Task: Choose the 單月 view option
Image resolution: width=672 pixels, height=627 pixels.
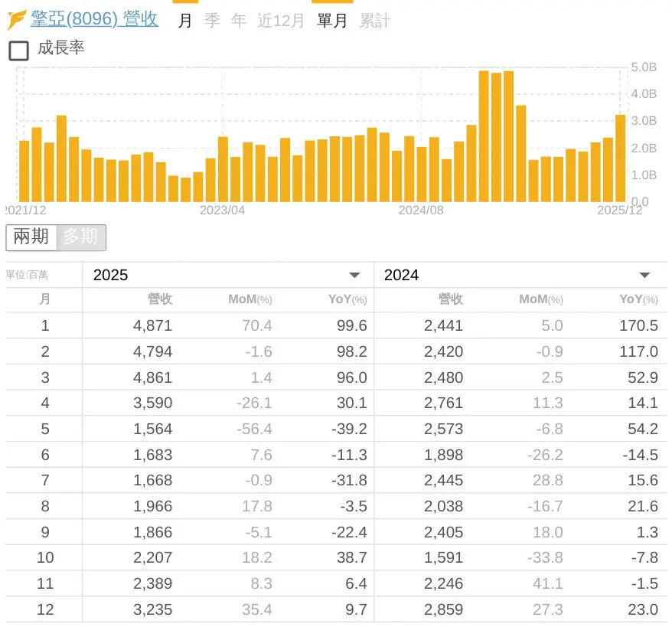Action: (332, 21)
